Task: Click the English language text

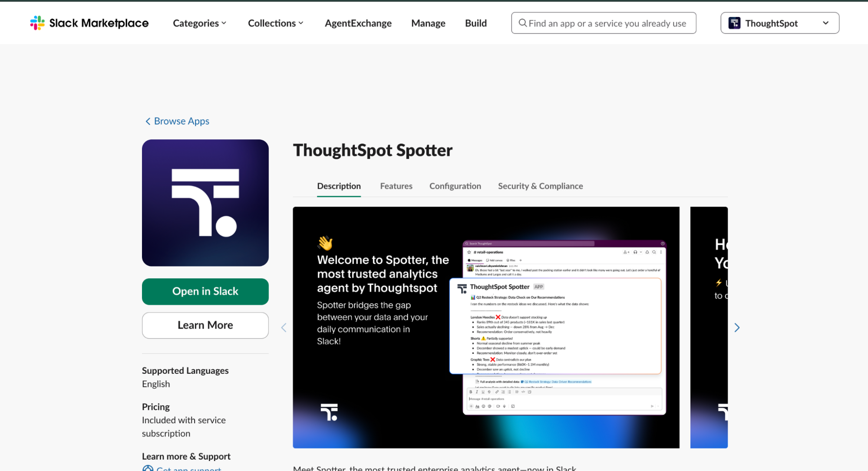Action: (x=156, y=384)
